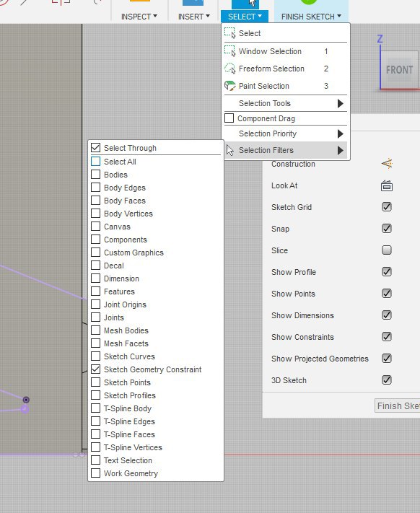Uncheck Show Dimensions option

[x=387, y=315]
